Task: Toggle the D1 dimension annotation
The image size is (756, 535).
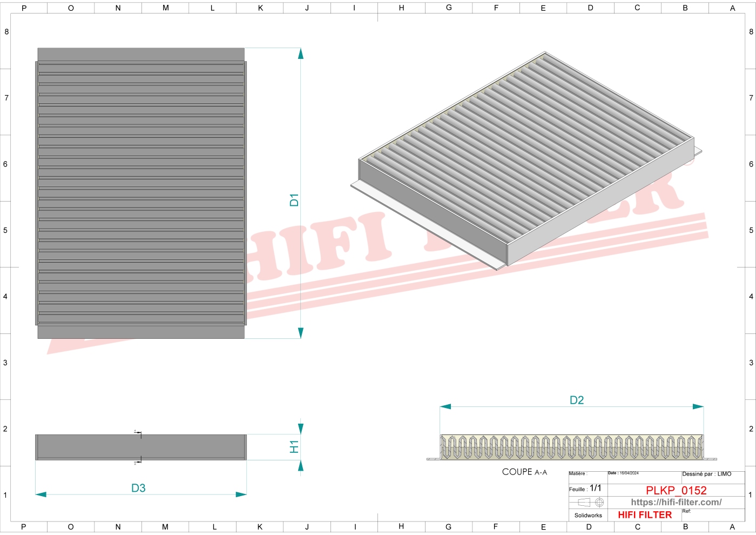Action: click(x=294, y=199)
